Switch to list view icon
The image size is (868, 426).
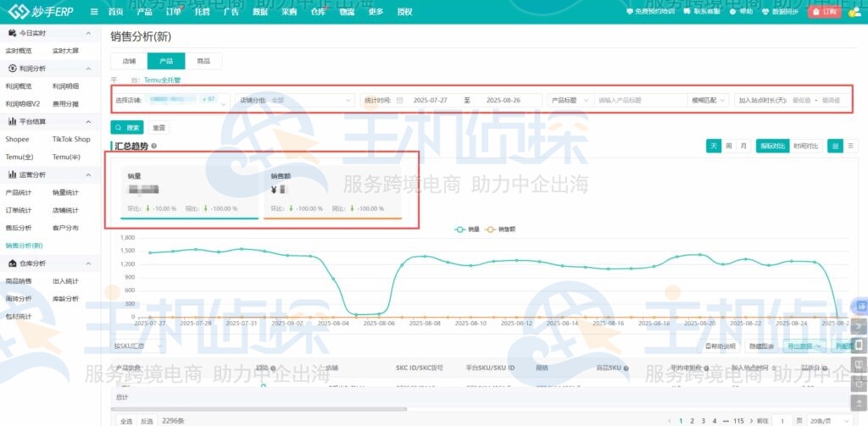click(850, 146)
